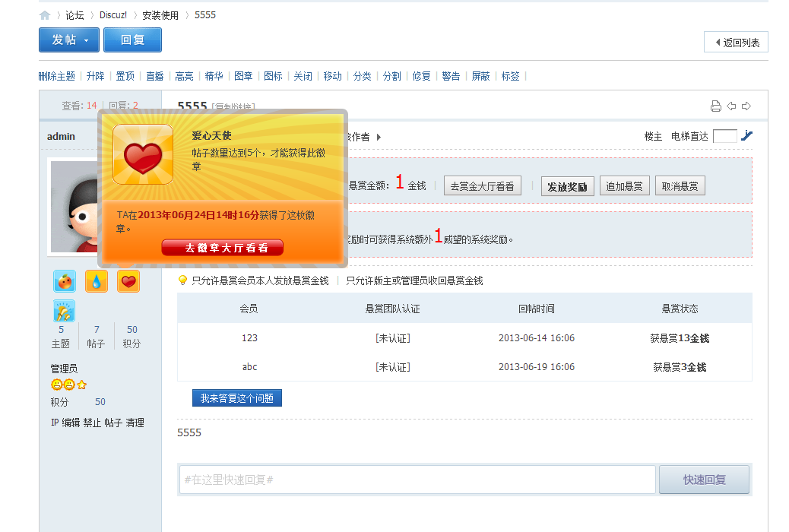
Task: Click 发放奖励 button
Action: [568, 186]
